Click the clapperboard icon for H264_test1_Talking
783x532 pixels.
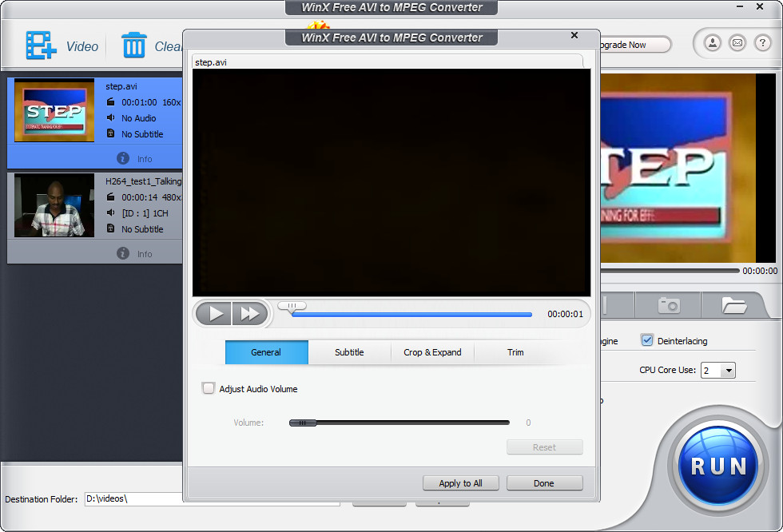110,197
